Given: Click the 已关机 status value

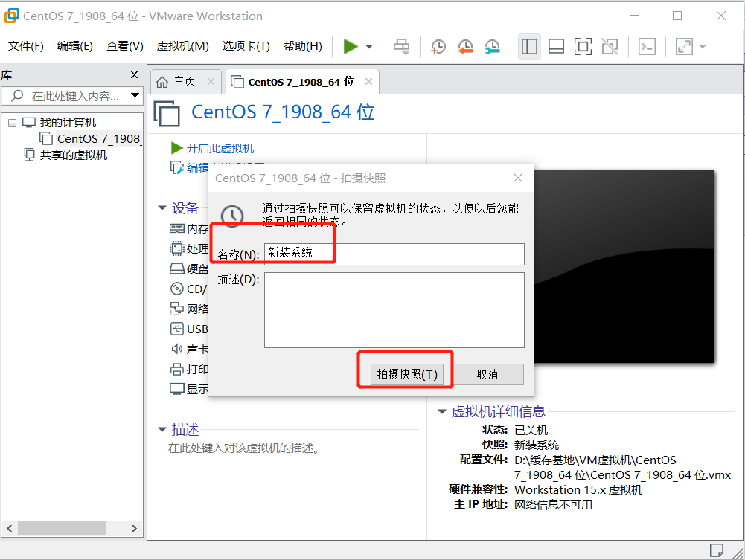Looking at the screenshot, I should [531, 431].
